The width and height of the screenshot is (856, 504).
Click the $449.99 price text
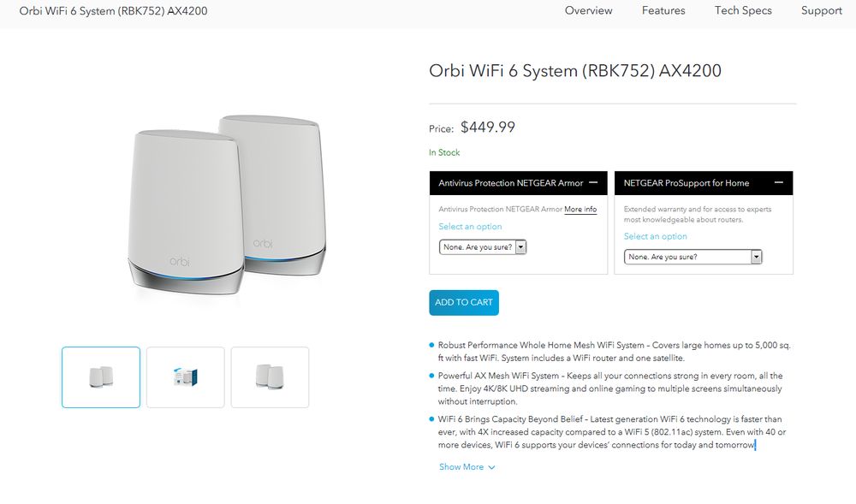(x=487, y=127)
